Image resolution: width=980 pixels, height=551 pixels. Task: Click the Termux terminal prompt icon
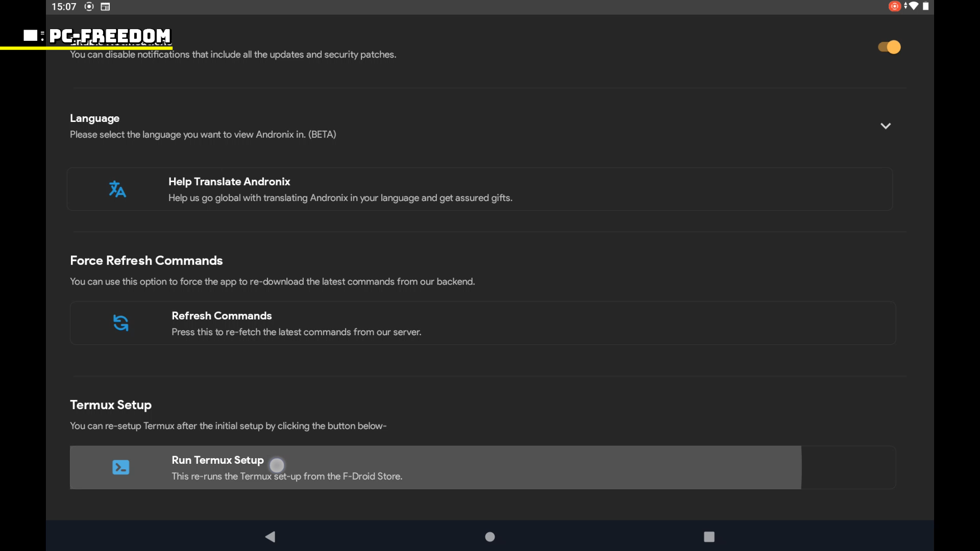(x=120, y=467)
